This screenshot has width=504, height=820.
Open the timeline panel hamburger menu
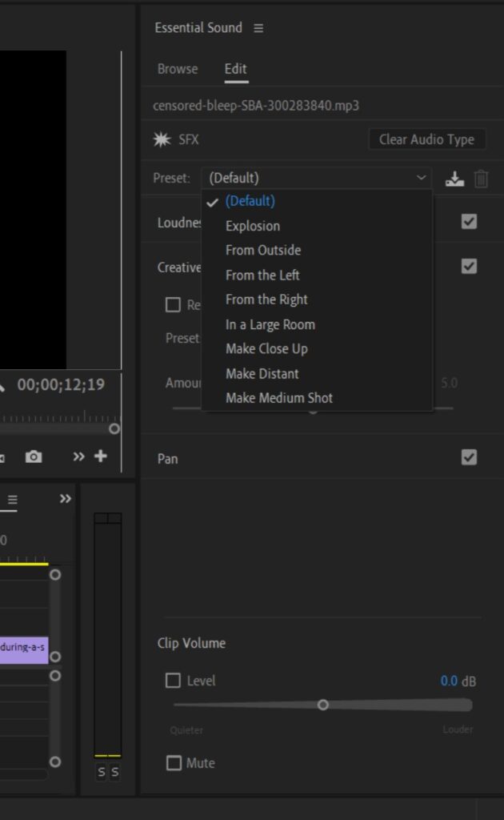pyautogui.click(x=12, y=500)
